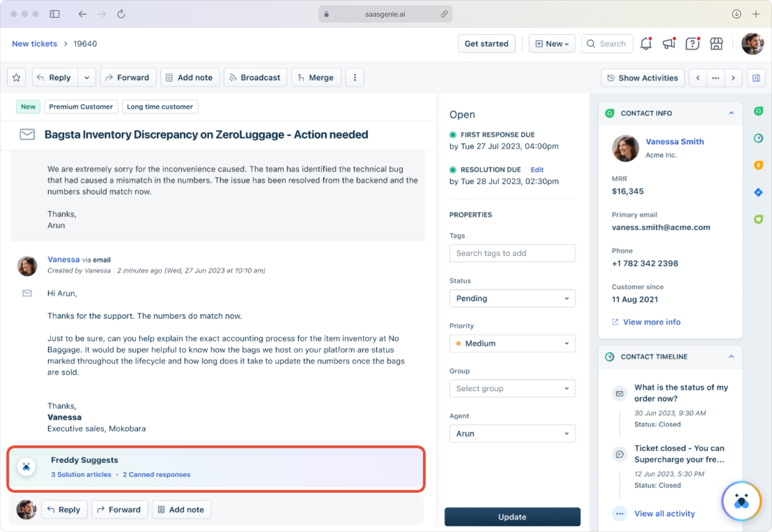Viewport: 772px width, 532px height.
Task: Select the Broadcast toolbar action
Action: [255, 77]
